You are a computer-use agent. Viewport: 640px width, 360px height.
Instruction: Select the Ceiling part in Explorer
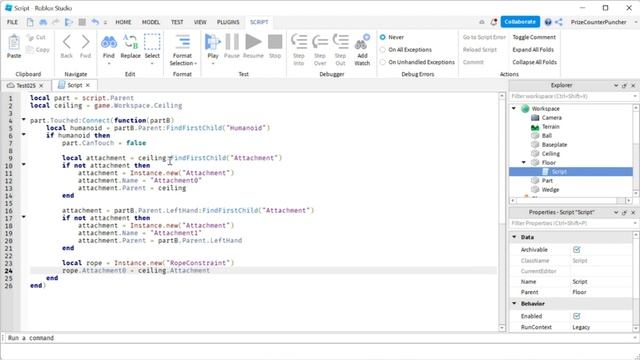click(x=551, y=153)
